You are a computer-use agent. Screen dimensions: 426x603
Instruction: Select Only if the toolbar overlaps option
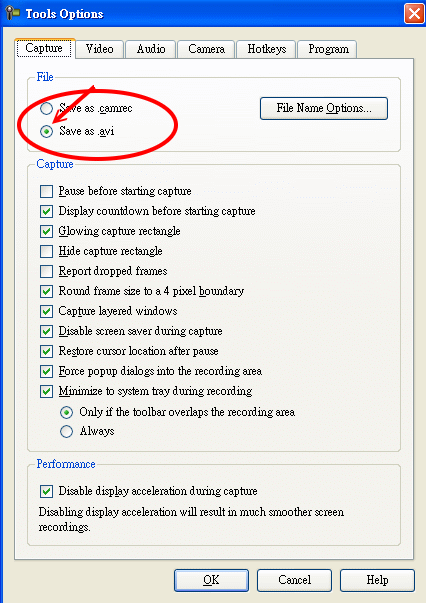click(67, 412)
